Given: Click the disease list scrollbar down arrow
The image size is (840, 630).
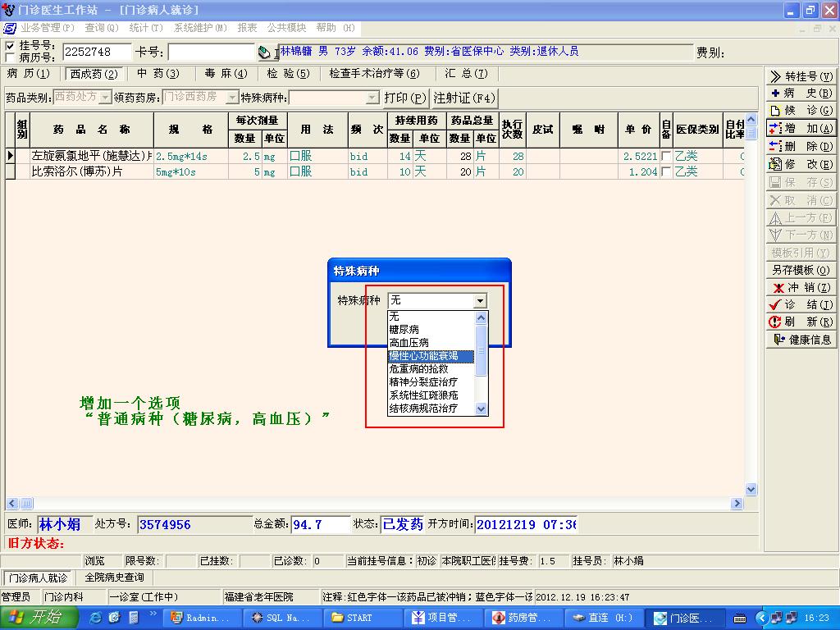Looking at the screenshot, I should coord(481,409).
